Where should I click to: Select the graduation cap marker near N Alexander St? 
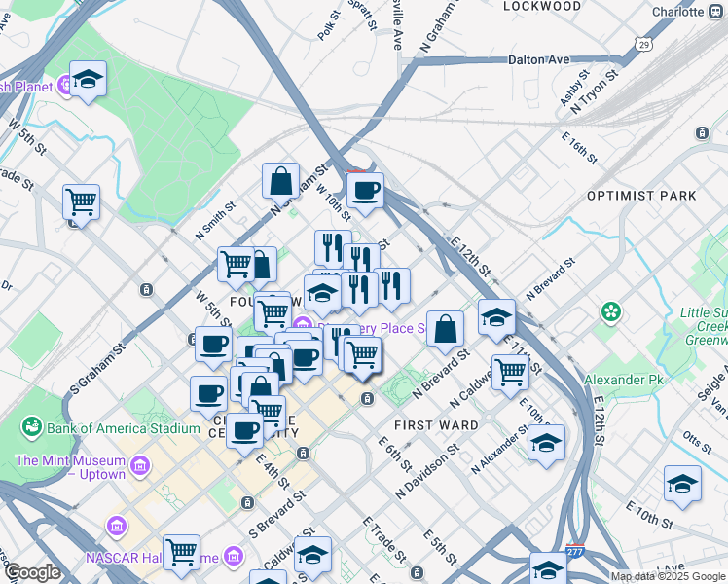546,442
